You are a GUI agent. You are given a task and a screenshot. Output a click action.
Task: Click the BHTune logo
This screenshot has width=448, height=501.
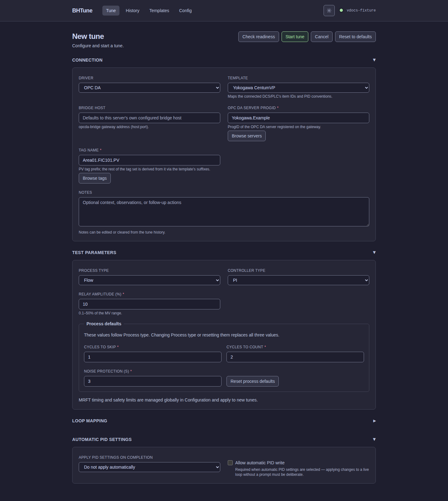point(82,11)
